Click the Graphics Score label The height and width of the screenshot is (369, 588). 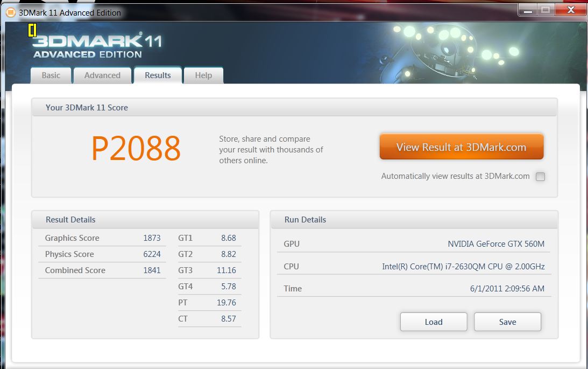point(72,238)
